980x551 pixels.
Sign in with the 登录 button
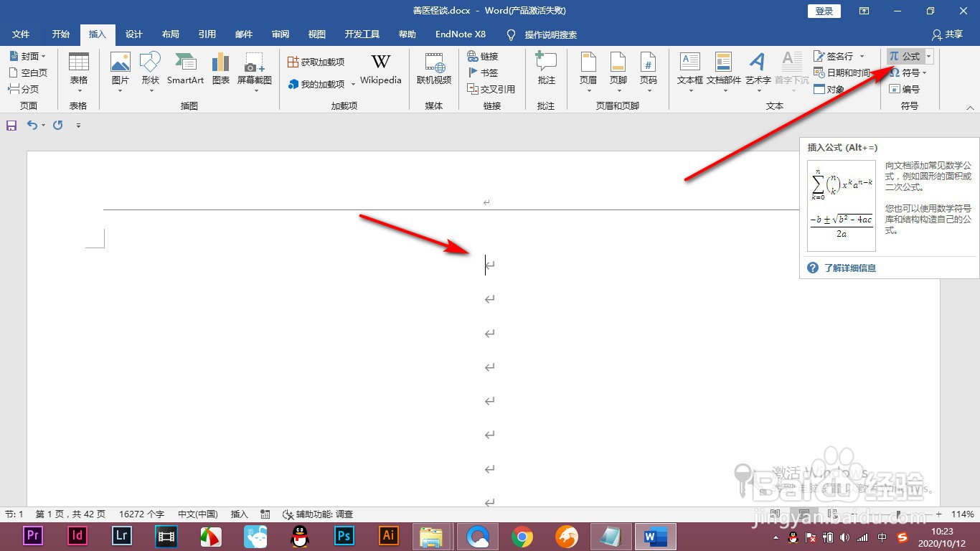823,11
